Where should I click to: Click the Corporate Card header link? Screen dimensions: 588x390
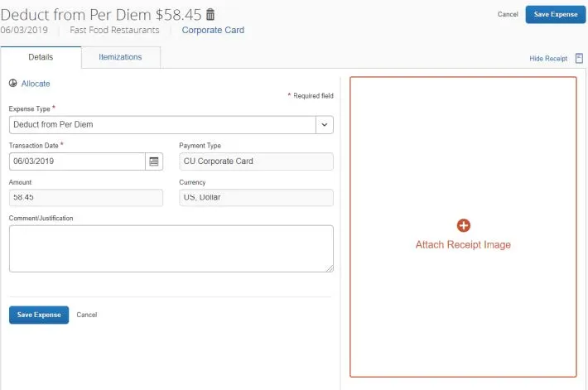tap(213, 30)
